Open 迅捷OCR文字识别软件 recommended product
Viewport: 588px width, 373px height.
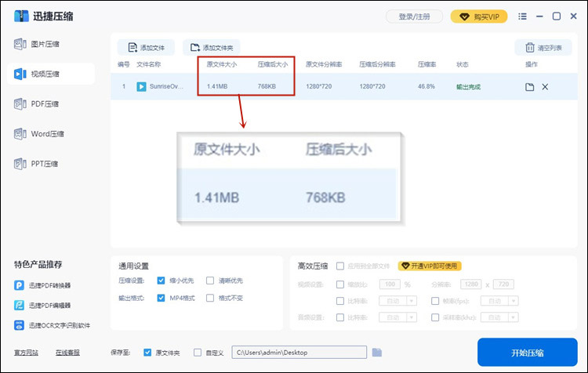[x=52, y=325]
